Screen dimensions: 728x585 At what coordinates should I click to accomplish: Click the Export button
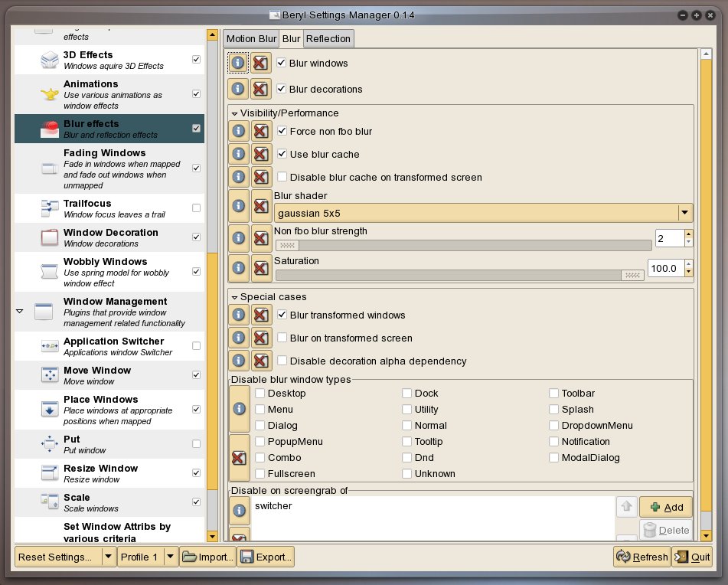266,557
